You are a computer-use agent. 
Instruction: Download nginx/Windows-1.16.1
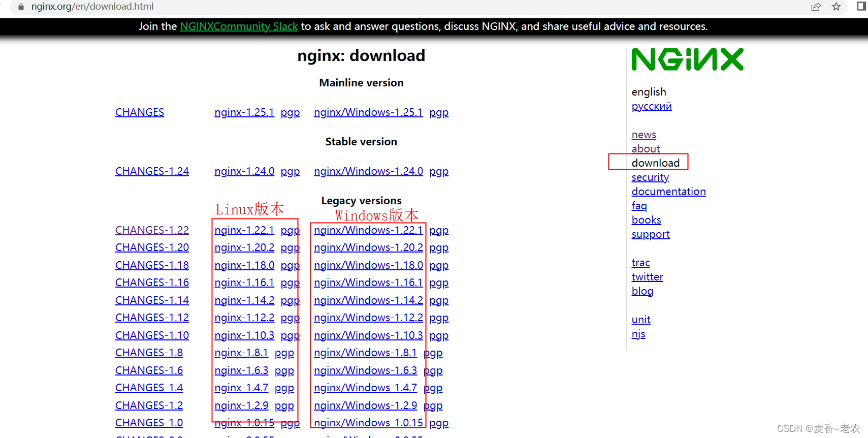tap(368, 283)
